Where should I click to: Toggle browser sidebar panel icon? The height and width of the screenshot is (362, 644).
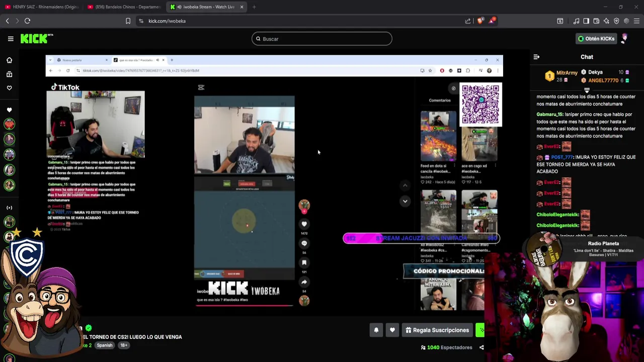586,21
